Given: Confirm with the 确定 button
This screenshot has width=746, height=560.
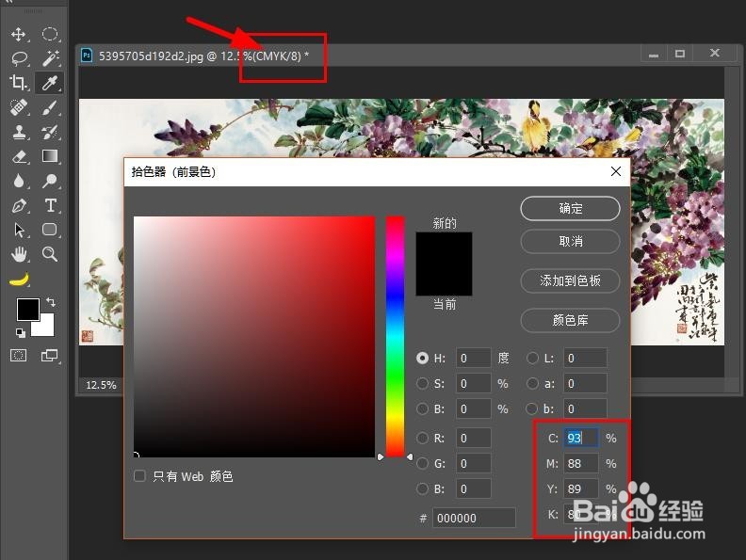Looking at the screenshot, I should (x=570, y=208).
